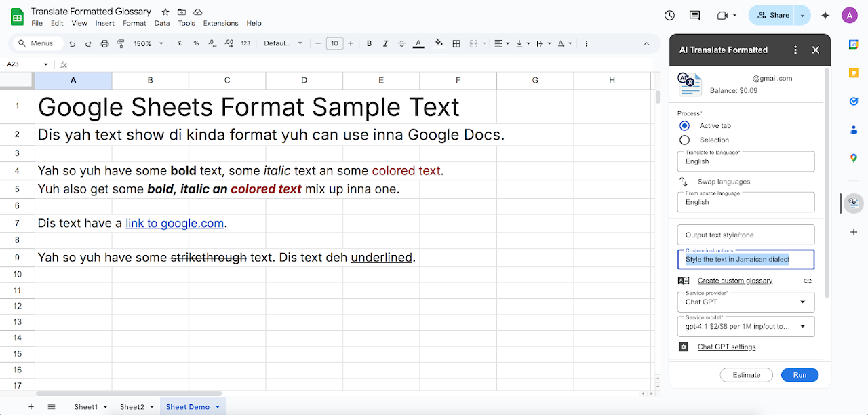Screen dimensions: 868x415
Task: Click the Run button
Action: (800, 375)
